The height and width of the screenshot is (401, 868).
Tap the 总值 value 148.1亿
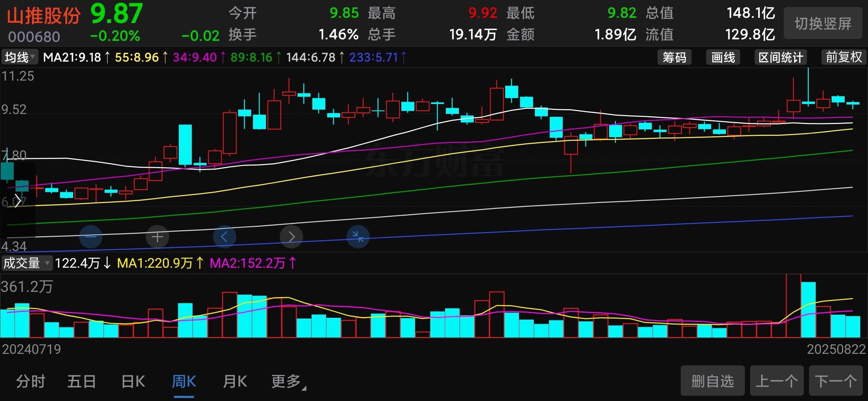click(751, 13)
